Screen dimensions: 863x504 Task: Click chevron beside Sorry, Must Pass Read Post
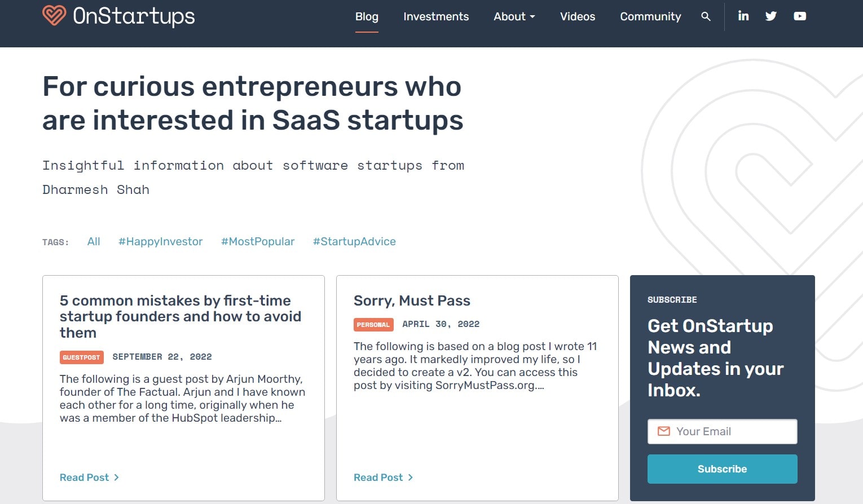(x=411, y=478)
